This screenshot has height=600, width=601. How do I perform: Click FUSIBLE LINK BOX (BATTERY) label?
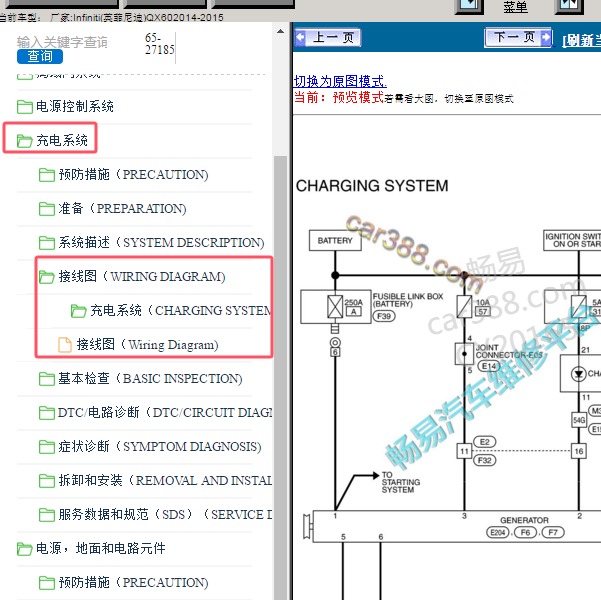click(x=408, y=300)
